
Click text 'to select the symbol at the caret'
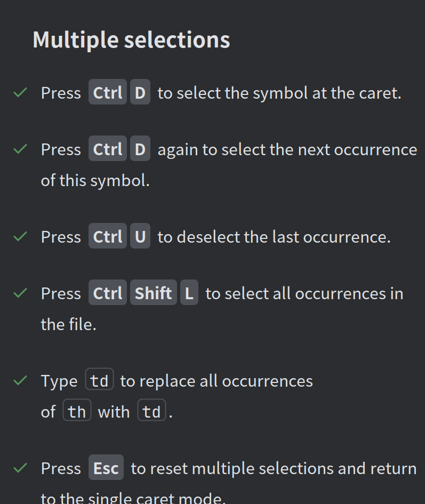click(278, 93)
